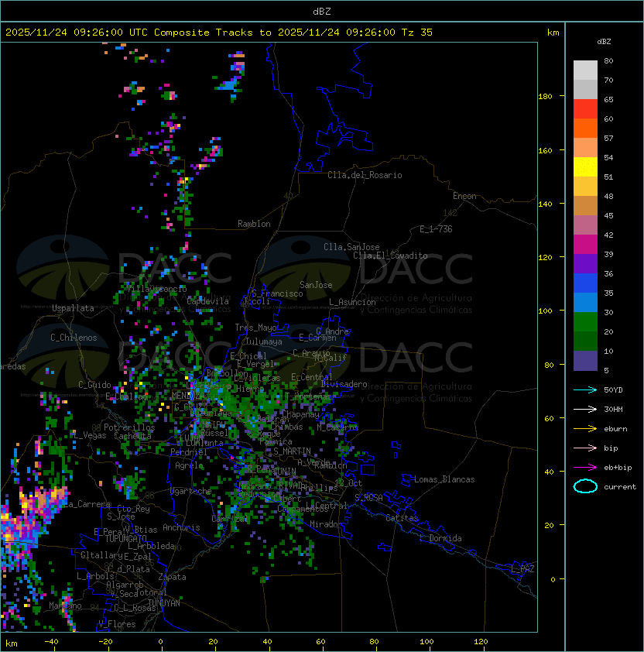Click the 'Tres_Mayo' map label
Viewport: 644px width, 652px height.
(x=255, y=328)
